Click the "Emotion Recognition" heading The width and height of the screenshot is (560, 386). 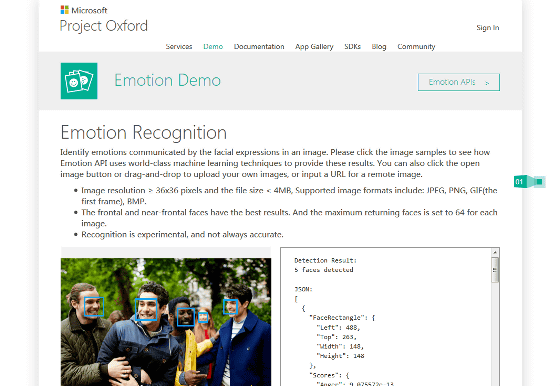point(144,132)
